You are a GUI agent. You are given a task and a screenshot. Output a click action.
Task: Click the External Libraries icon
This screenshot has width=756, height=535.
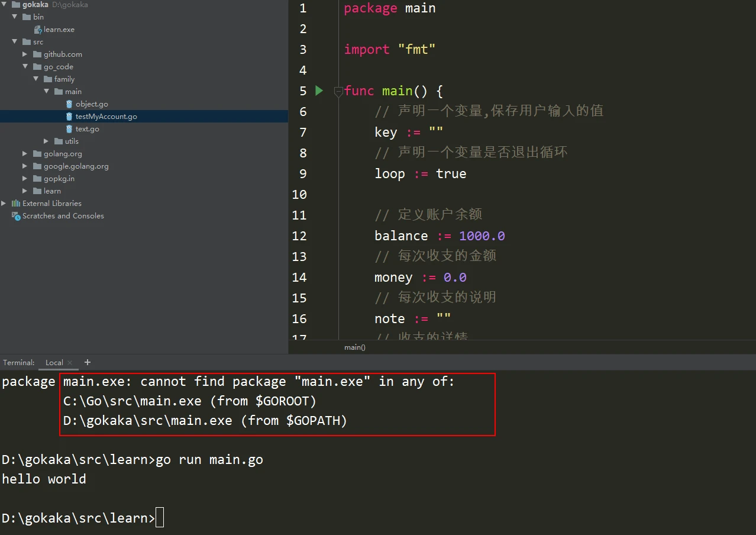(x=16, y=204)
